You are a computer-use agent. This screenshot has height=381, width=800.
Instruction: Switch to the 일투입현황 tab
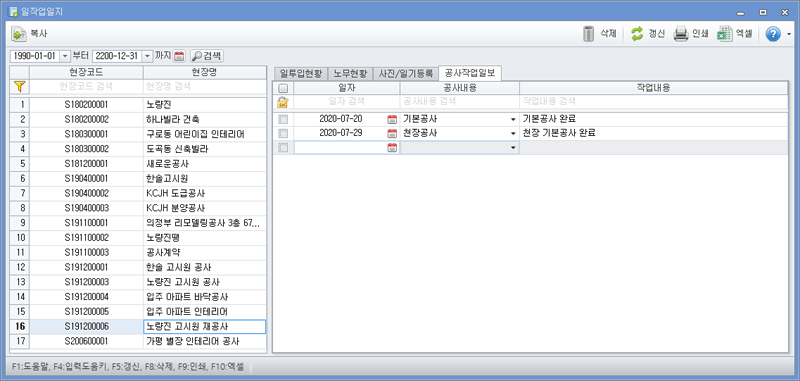coord(301,74)
